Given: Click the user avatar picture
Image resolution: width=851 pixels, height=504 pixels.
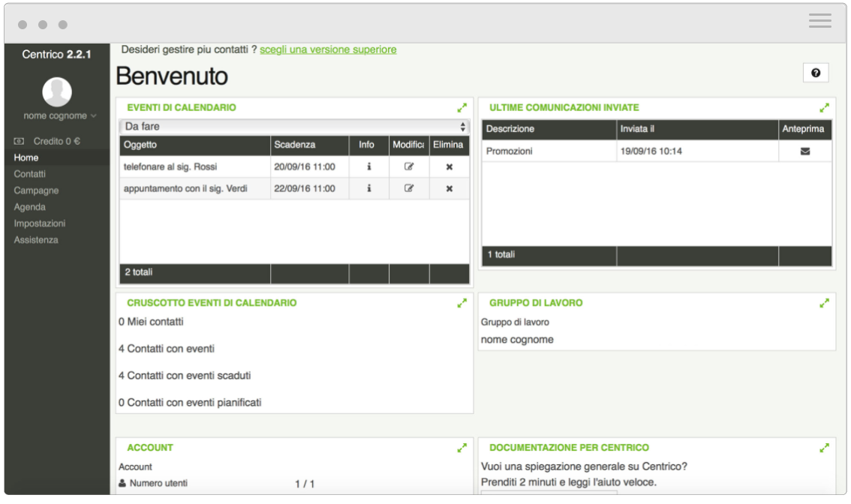Looking at the screenshot, I should [56, 92].
